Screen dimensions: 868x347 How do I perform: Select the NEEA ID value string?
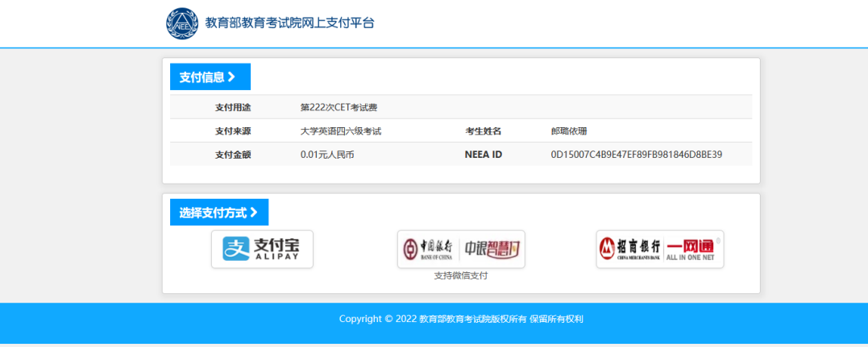click(636, 155)
